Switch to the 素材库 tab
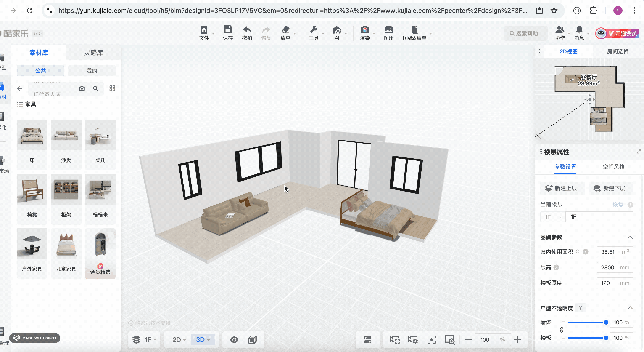The height and width of the screenshot is (352, 644). pos(39,53)
